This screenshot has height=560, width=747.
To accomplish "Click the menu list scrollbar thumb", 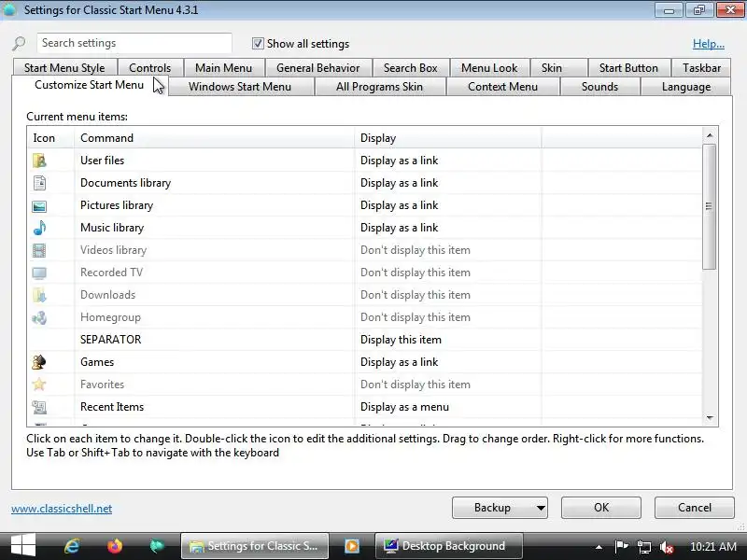I will click(x=710, y=206).
